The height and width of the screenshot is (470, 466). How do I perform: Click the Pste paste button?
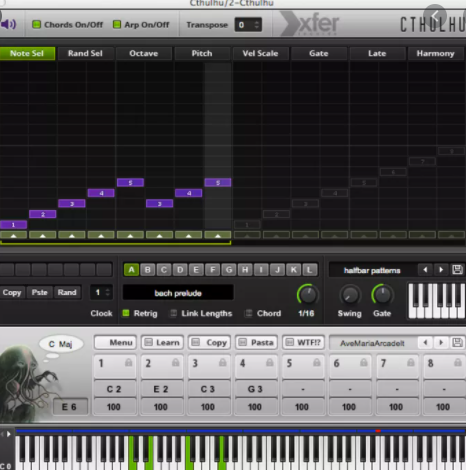click(x=40, y=292)
